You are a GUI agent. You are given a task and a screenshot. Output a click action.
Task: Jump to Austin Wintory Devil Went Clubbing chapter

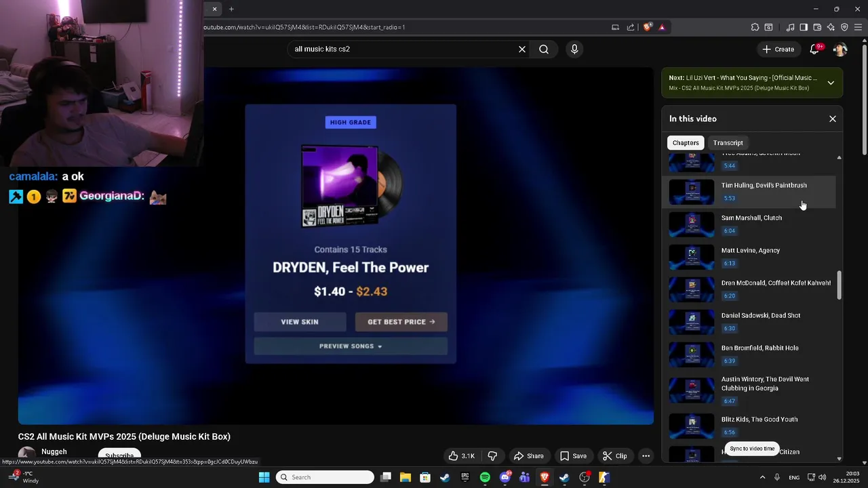coord(749,390)
